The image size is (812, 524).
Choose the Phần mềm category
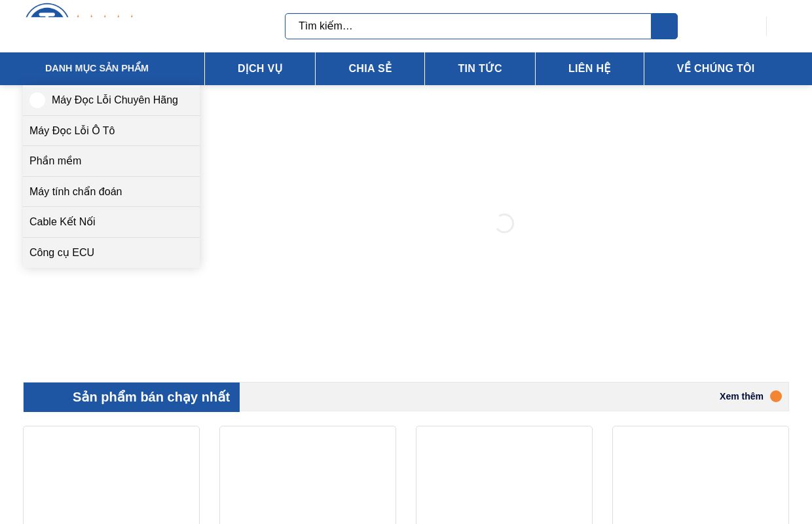pos(56,161)
